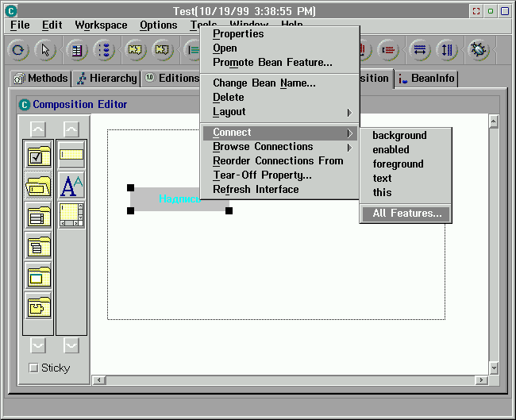Click the selected label bean on canvas

(x=179, y=199)
